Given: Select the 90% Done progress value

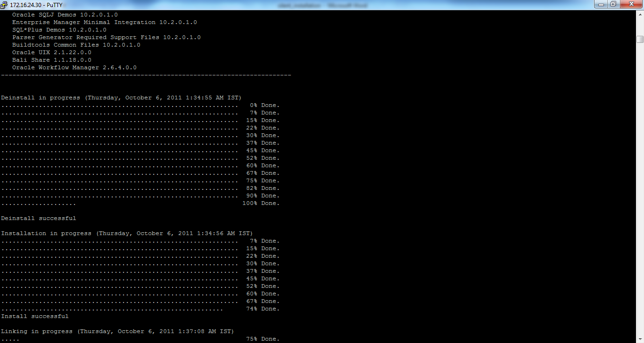Looking at the screenshot, I should click(x=263, y=196).
